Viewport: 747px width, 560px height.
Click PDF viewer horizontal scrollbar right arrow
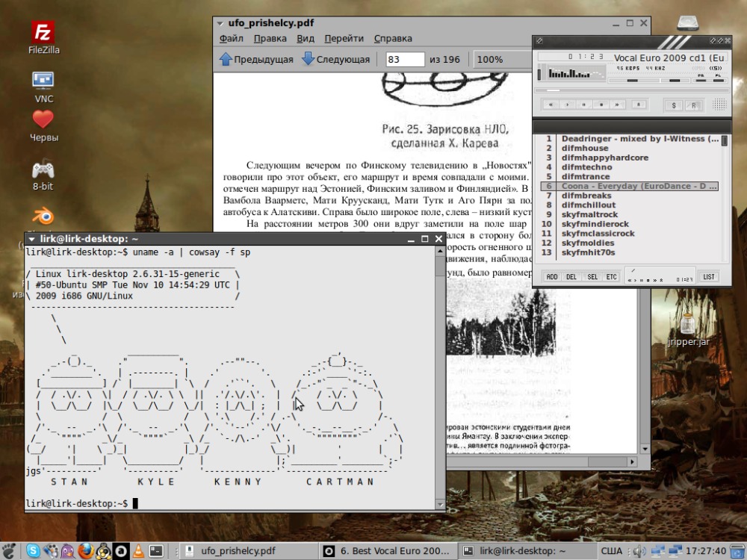pyautogui.click(x=632, y=461)
